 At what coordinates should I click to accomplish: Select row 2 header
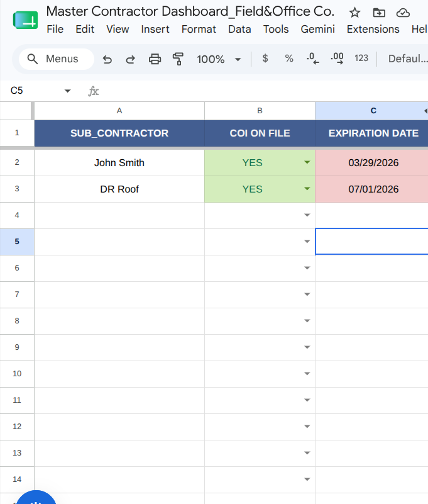17,162
